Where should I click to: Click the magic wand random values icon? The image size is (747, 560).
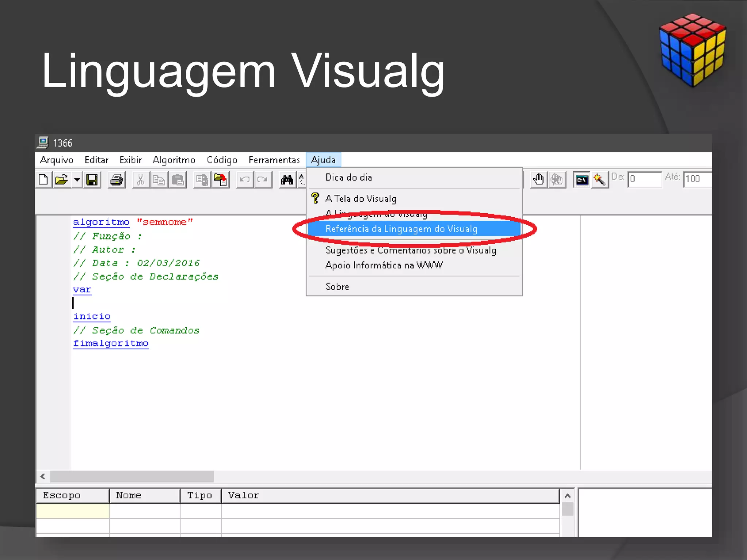[x=600, y=180]
